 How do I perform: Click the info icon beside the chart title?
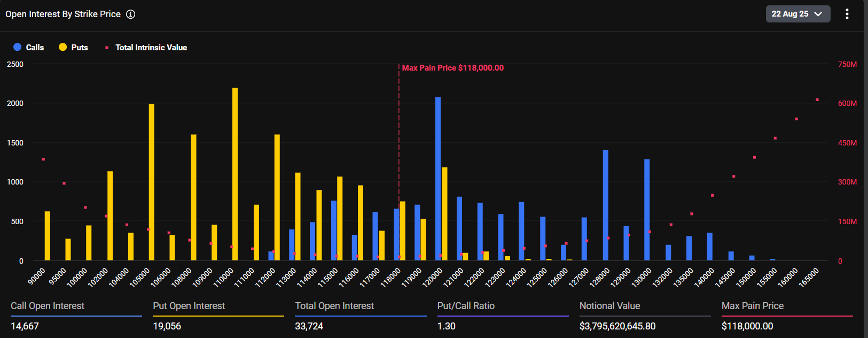(130, 14)
